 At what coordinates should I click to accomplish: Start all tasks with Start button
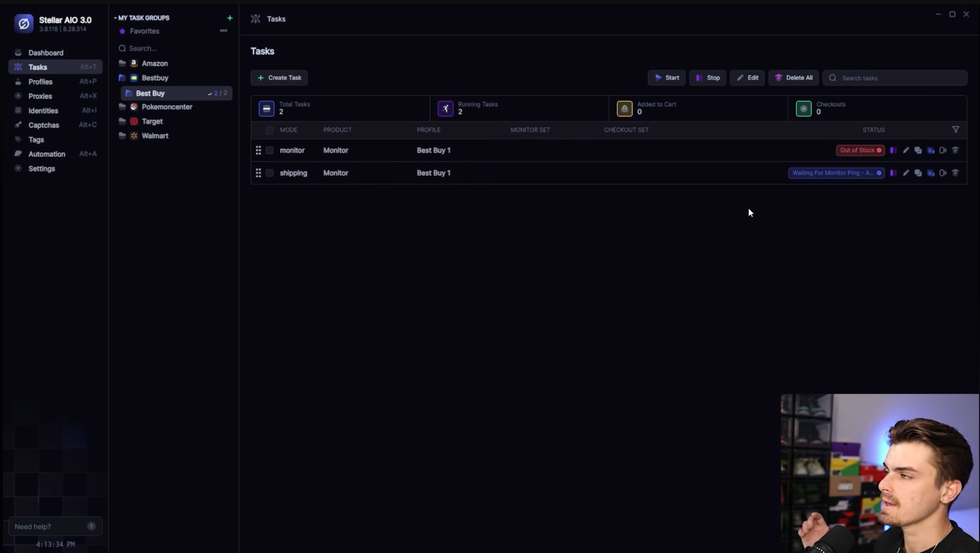click(x=666, y=77)
